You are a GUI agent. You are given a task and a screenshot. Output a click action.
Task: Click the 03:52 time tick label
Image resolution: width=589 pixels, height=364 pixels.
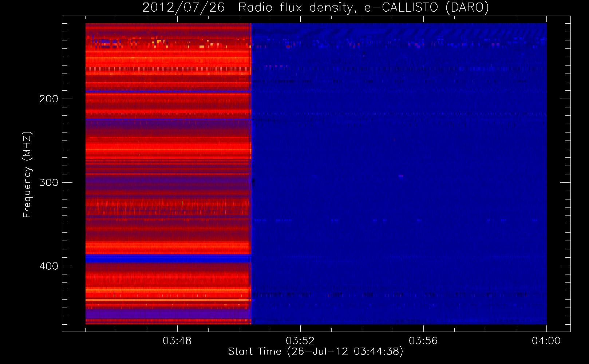click(300, 341)
